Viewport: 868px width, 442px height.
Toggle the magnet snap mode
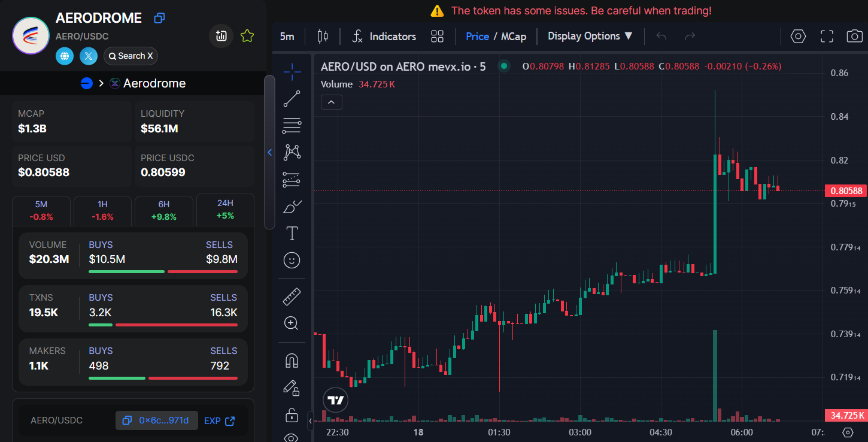click(292, 361)
